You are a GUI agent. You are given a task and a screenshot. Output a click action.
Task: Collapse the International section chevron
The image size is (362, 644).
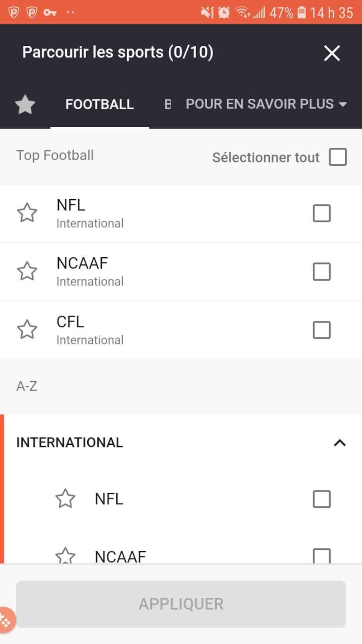(340, 442)
